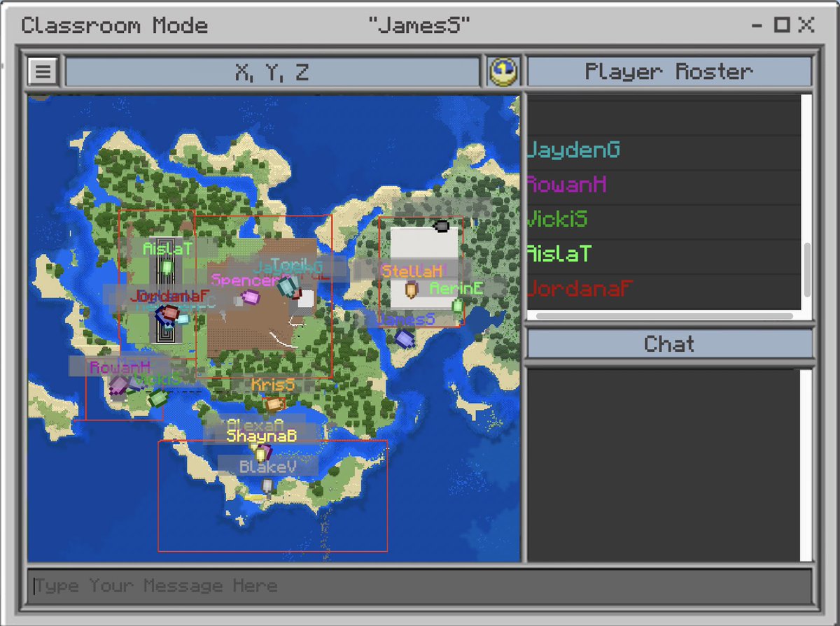Click the Player Roster header
Viewport: 840px width, 626px height.
668,71
